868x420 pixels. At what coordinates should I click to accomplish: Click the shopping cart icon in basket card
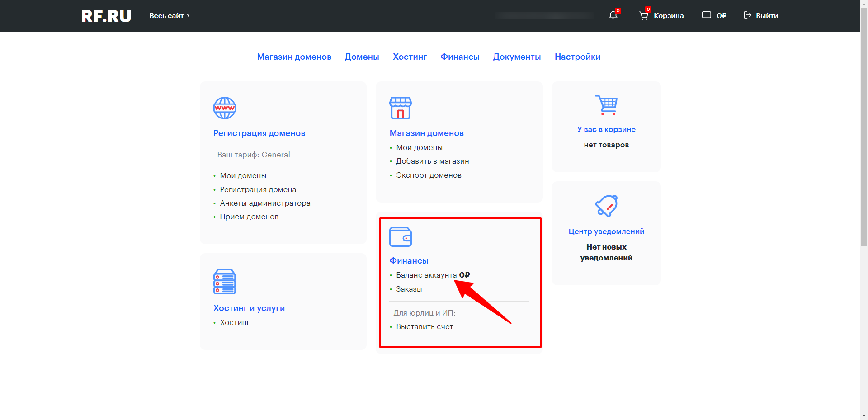coord(606,105)
